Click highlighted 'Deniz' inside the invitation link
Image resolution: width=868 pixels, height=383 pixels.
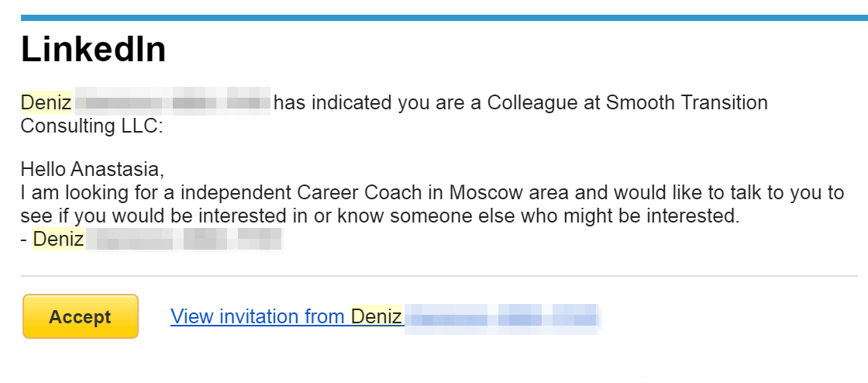377,316
